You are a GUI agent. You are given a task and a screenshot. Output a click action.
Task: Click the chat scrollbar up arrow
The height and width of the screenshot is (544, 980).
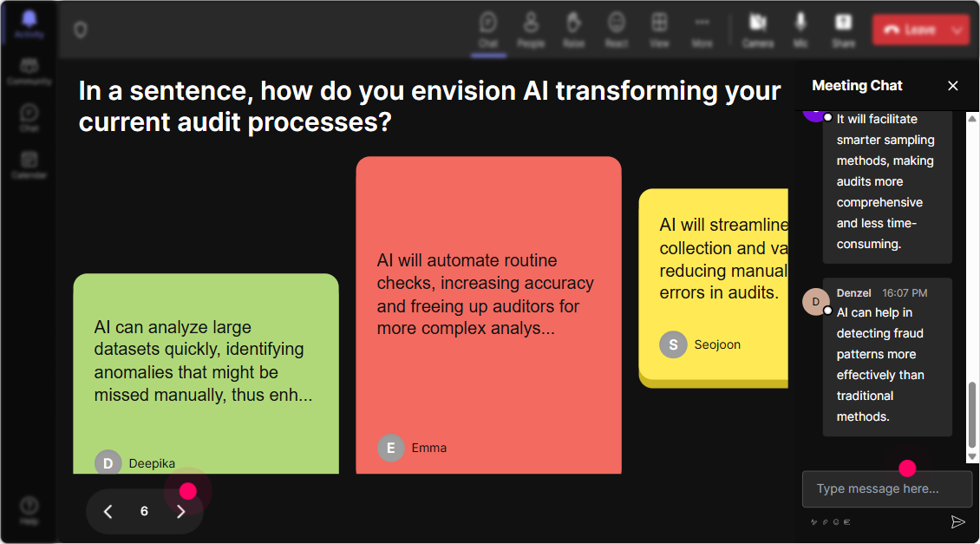click(972, 118)
